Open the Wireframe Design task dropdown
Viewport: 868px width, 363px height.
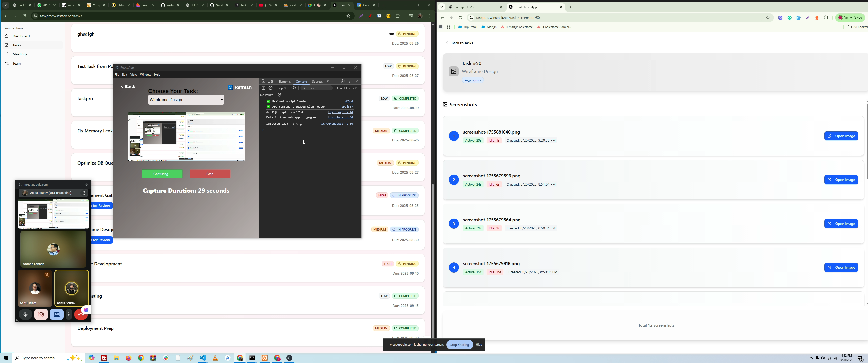[x=186, y=100]
